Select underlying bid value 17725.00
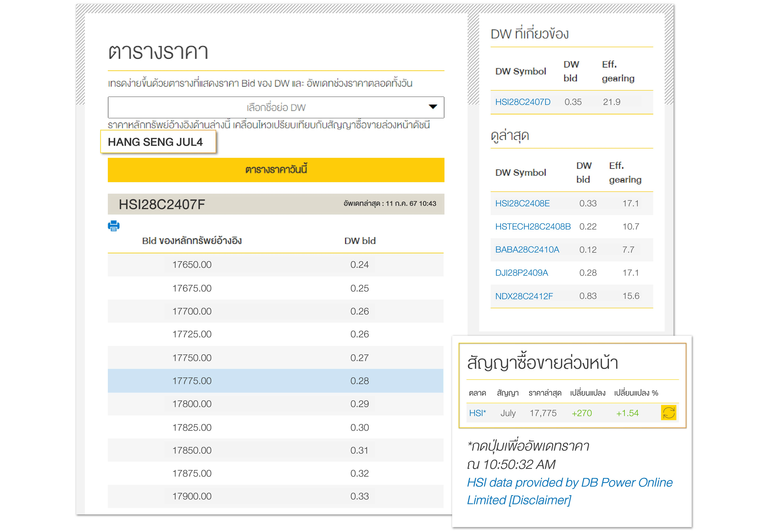776x532 pixels. point(192,334)
